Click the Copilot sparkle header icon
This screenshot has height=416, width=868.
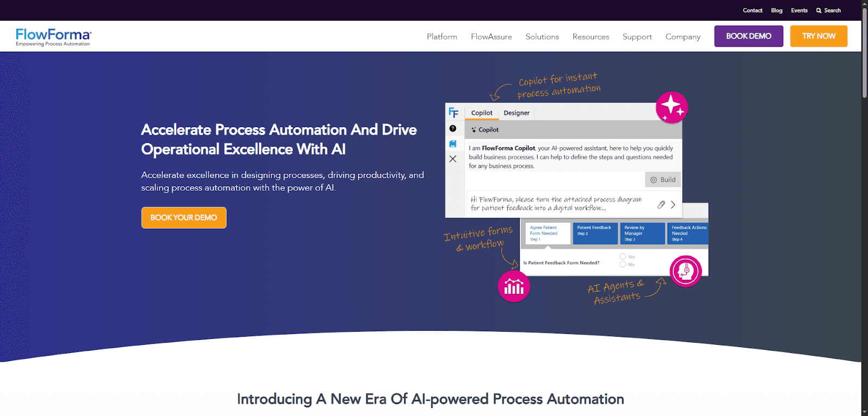(x=474, y=130)
